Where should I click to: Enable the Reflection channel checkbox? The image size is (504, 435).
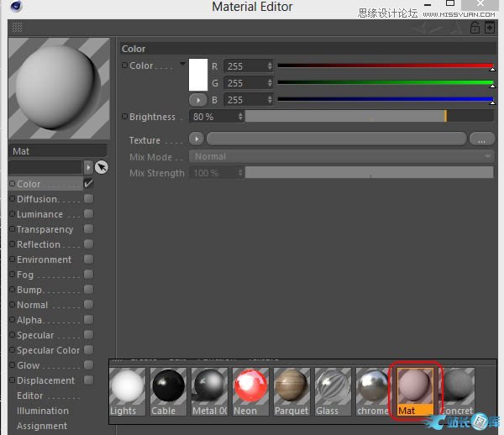point(88,244)
